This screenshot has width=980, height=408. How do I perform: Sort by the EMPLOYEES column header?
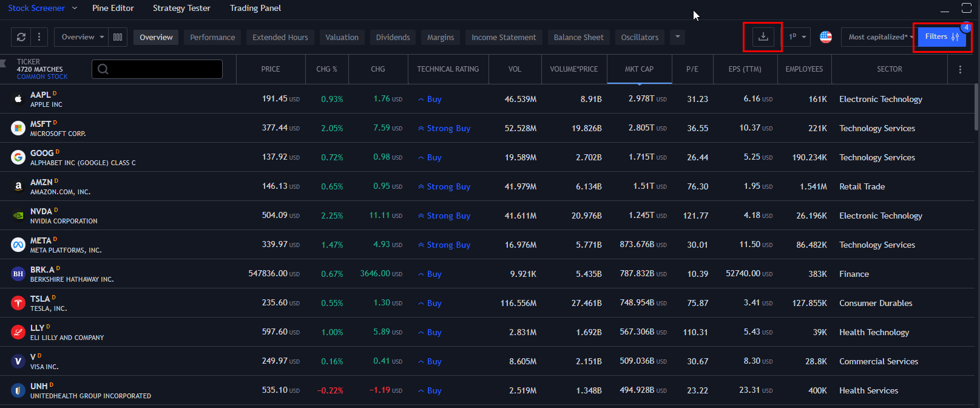click(x=804, y=69)
